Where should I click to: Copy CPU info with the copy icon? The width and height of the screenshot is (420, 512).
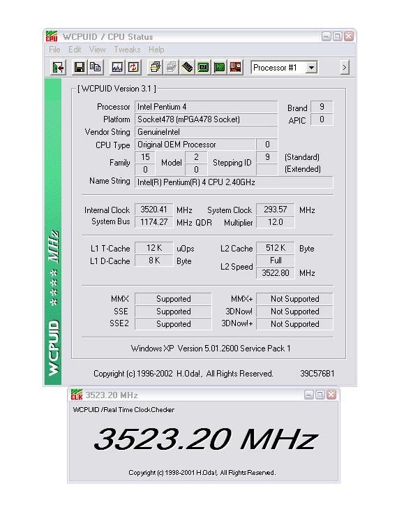[x=95, y=68]
